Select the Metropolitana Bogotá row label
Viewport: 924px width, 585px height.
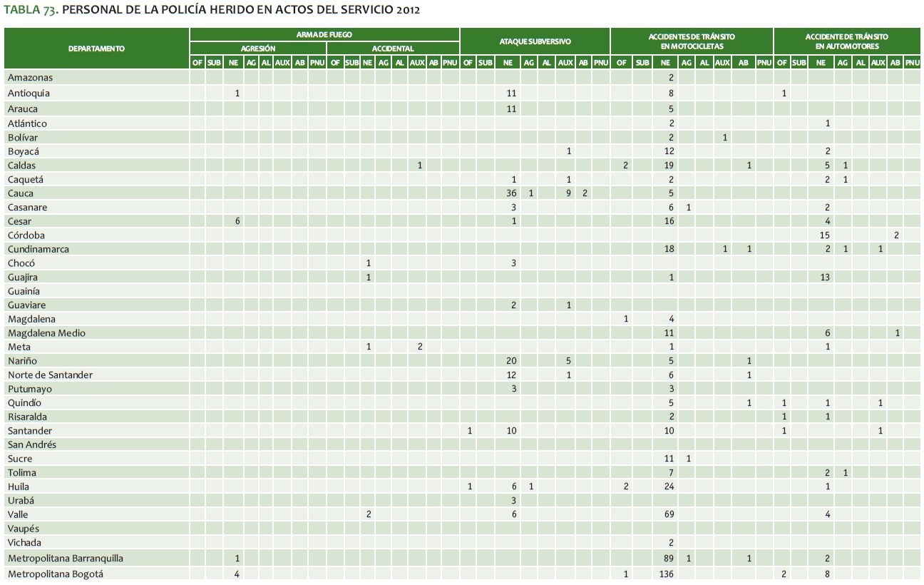55,574
